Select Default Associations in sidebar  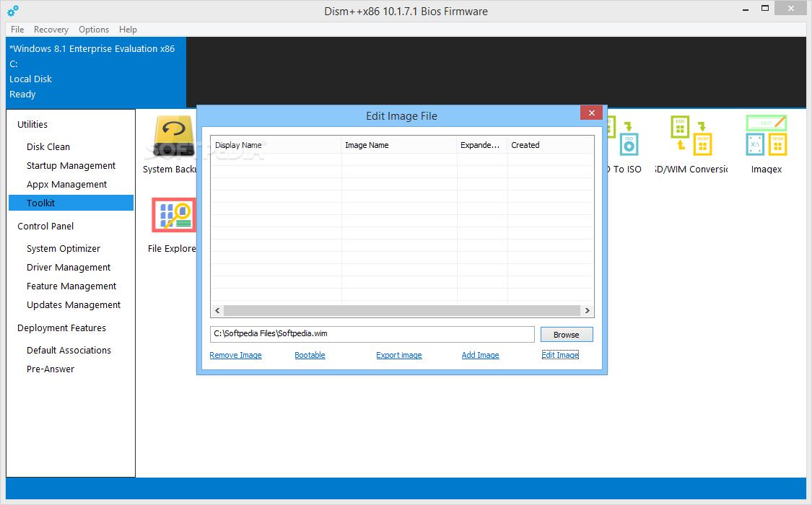click(x=69, y=351)
